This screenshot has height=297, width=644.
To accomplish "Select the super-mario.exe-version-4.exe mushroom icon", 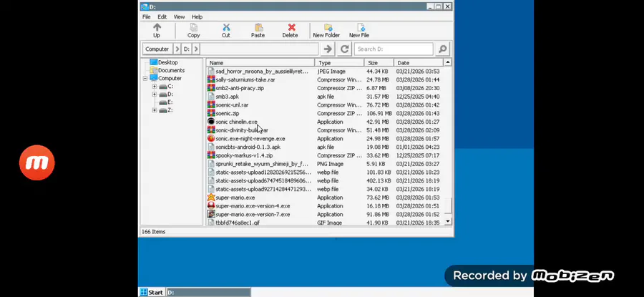I will point(211,206).
